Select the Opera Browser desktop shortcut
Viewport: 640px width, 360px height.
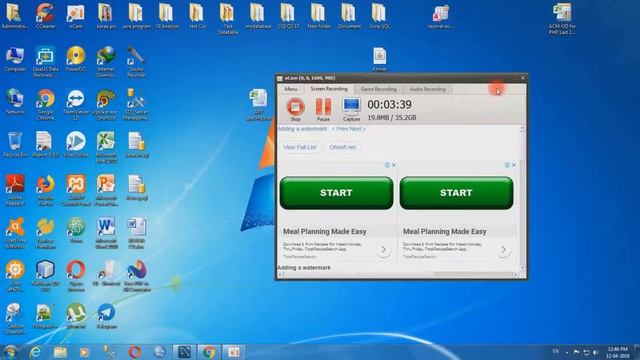click(76, 276)
